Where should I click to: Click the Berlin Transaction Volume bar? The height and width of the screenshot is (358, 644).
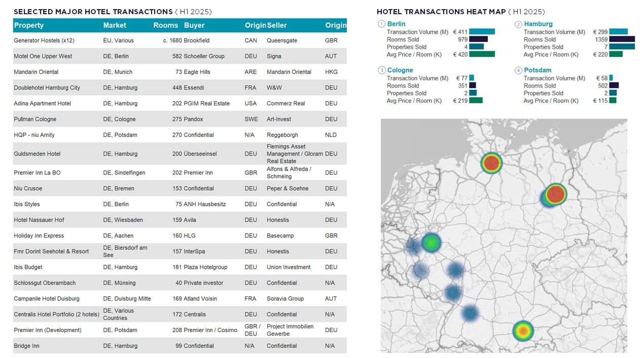[x=482, y=32]
